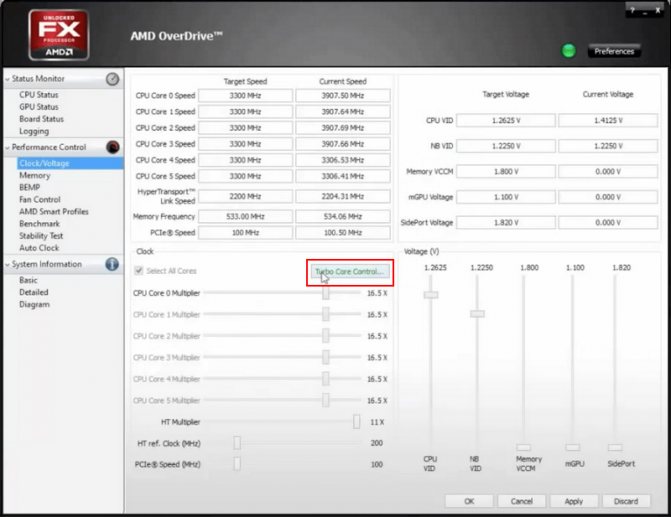The image size is (671, 517).
Task: Collapse the System Information section
Action: point(7,265)
